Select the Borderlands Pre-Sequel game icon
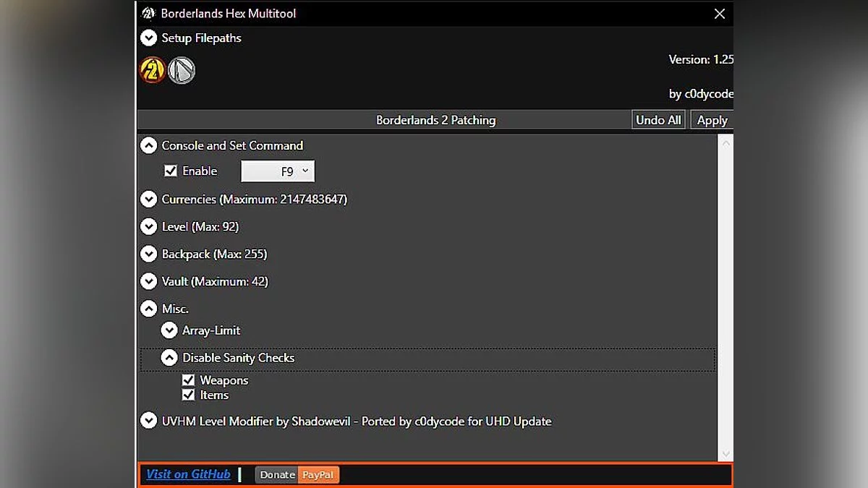868x488 pixels. 182,70
